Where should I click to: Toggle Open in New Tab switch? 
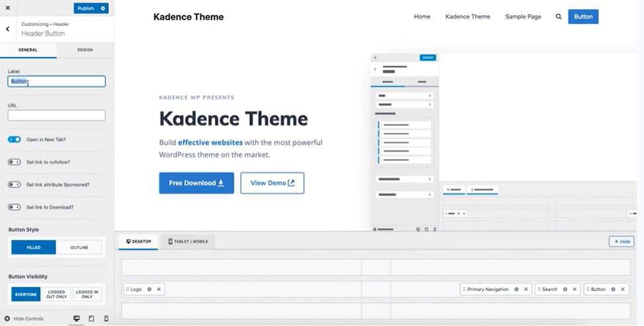click(15, 140)
